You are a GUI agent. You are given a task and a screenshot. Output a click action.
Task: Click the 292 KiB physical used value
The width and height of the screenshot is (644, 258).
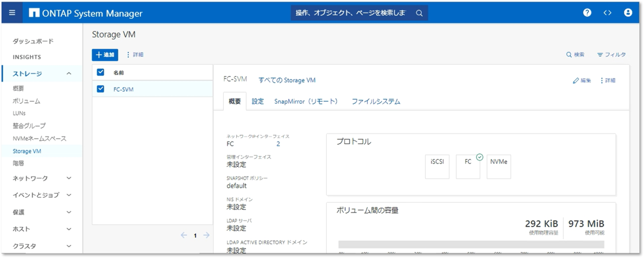pos(541,224)
